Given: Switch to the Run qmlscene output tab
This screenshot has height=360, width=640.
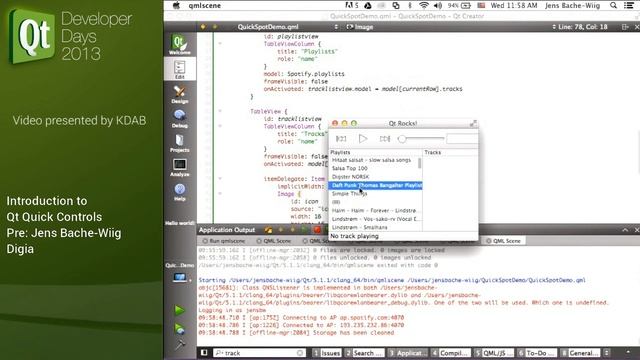Looking at the screenshot, I should click(224, 241).
